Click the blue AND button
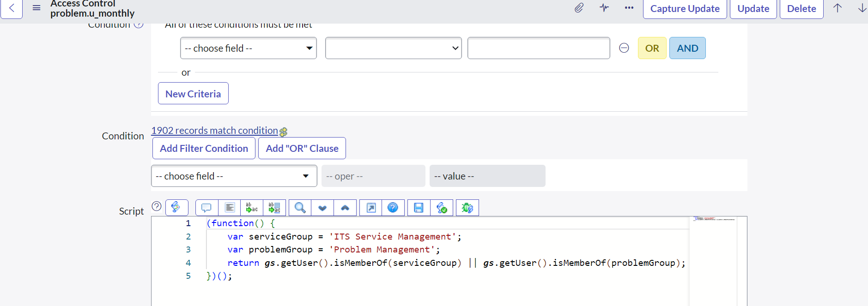Screen dimensions: 868x306 (x=687, y=48)
